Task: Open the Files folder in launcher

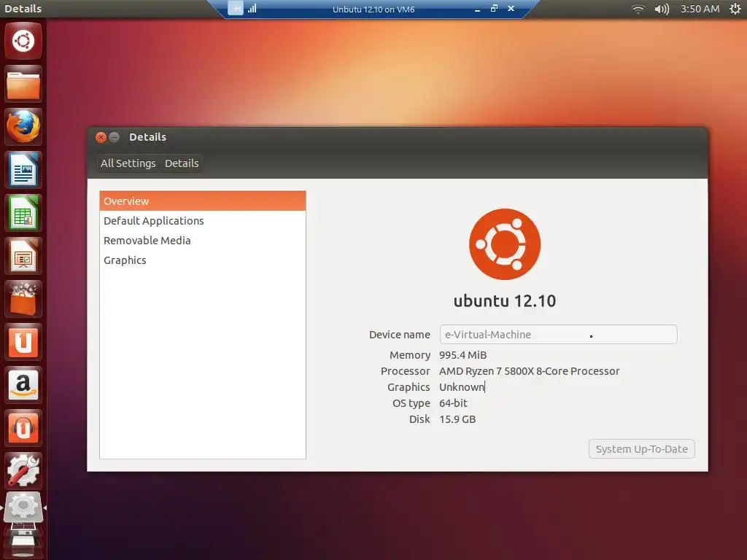Action: 23,85
